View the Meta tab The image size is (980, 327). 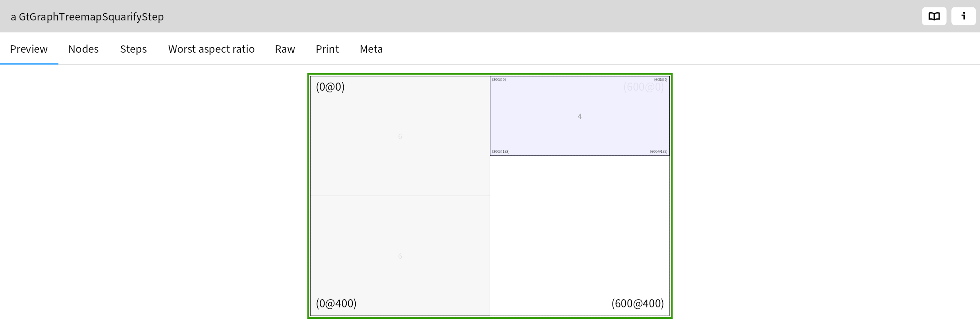(371, 49)
